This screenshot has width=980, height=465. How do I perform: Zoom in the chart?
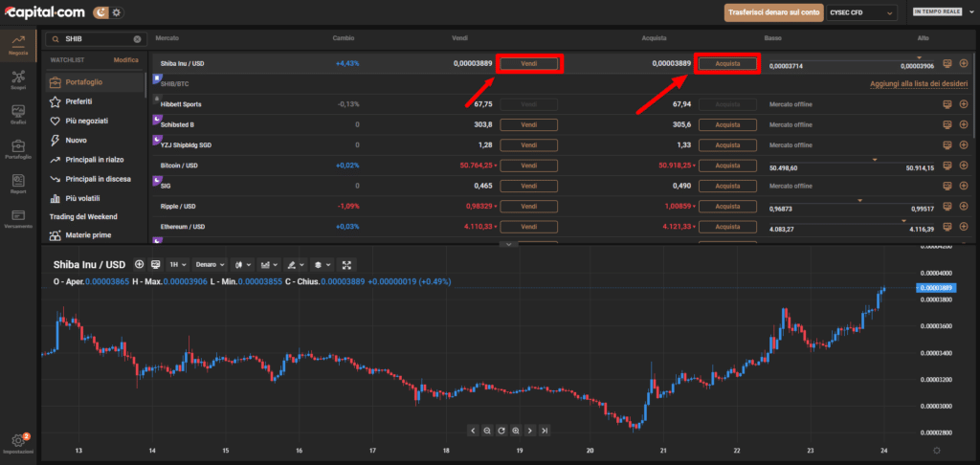[x=516, y=430]
